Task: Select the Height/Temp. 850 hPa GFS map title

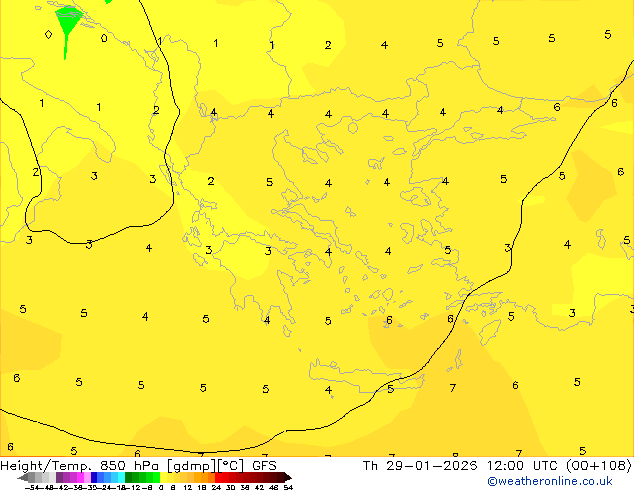Action: coord(138,466)
